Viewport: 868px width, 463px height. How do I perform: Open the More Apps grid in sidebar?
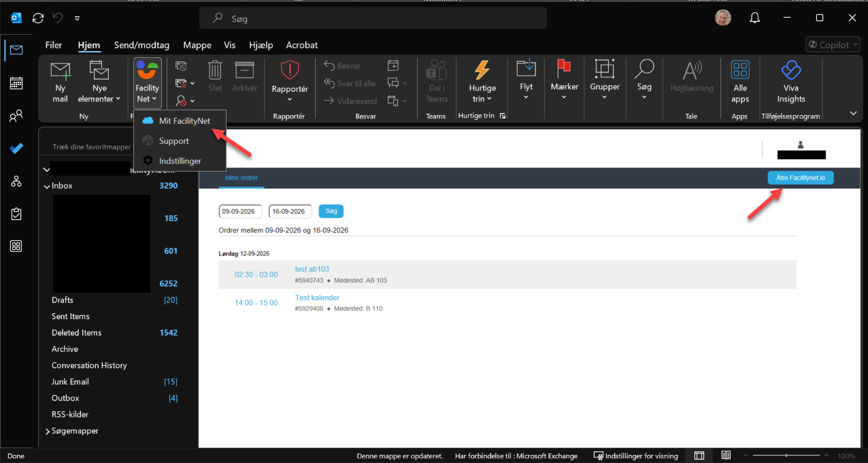point(16,246)
